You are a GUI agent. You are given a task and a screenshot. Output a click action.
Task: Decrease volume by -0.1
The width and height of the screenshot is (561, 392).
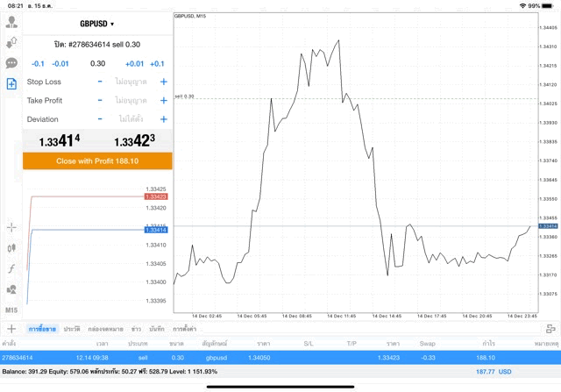[38, 64]
